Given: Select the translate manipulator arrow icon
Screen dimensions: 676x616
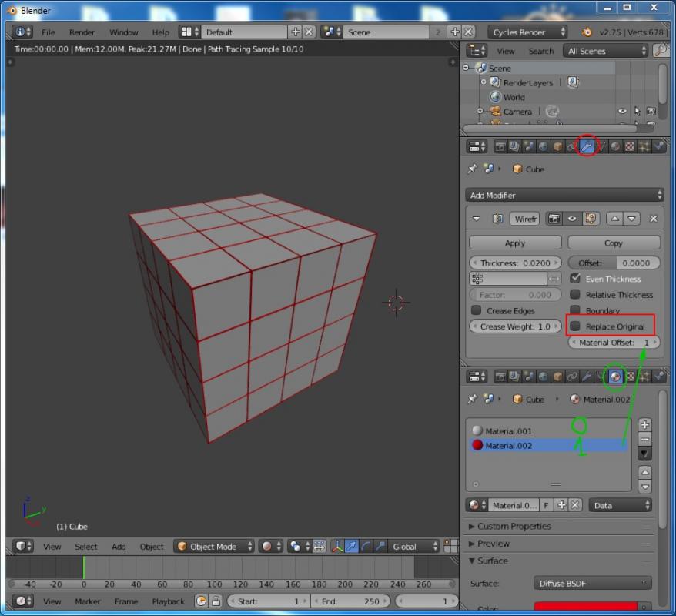Looking at the screenshot, I should [351, 547].
